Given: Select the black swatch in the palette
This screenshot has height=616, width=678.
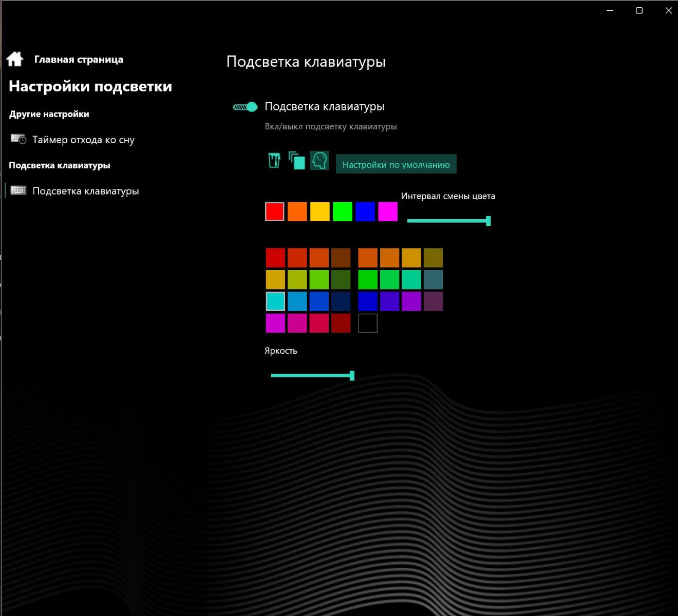Looking at the screenshot, I should point(368,323).
